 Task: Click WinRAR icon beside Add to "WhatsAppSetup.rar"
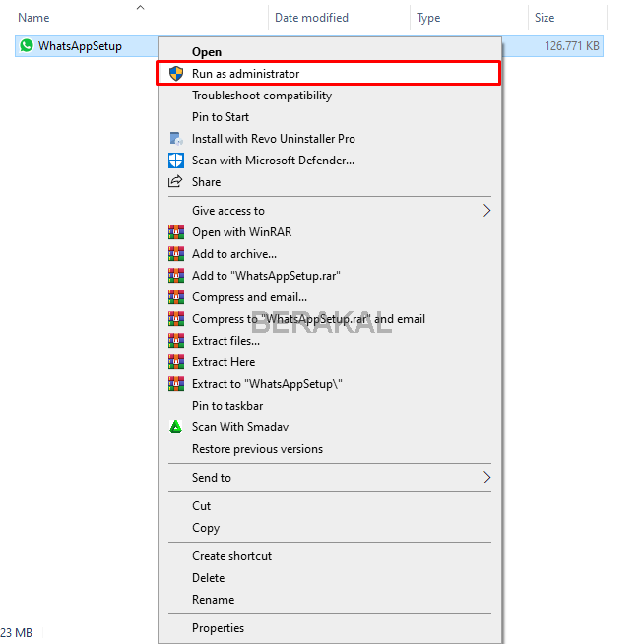point(176,275)
